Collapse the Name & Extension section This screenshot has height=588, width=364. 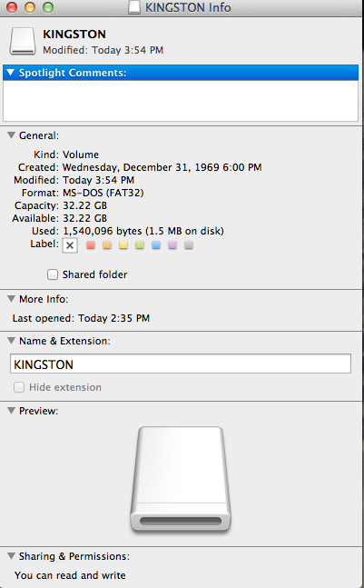point(11,341)
